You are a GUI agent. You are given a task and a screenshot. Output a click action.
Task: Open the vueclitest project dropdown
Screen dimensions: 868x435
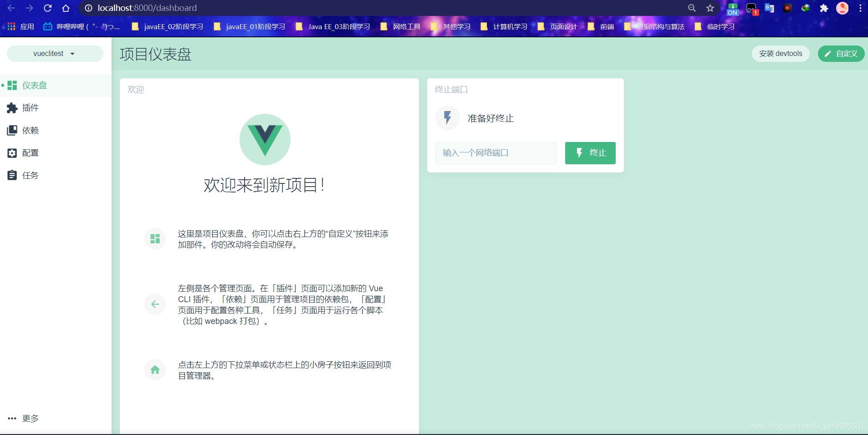point(55,54)
